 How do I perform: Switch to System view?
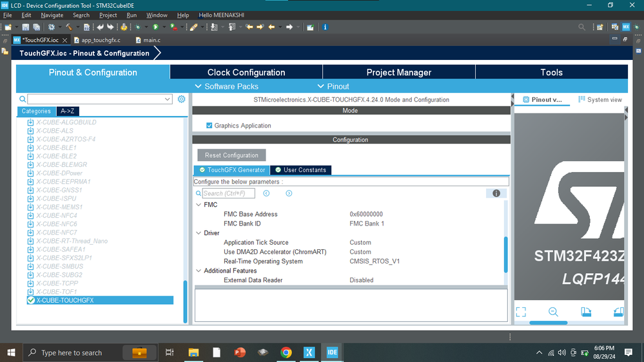click(x=600, y=100)
